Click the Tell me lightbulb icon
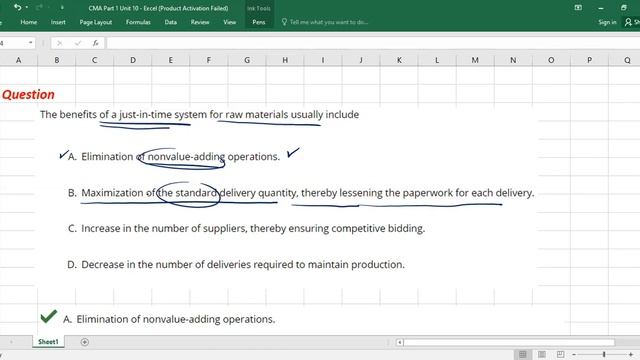This screenshot has height=360, width=640. click(x=284, y=22)
